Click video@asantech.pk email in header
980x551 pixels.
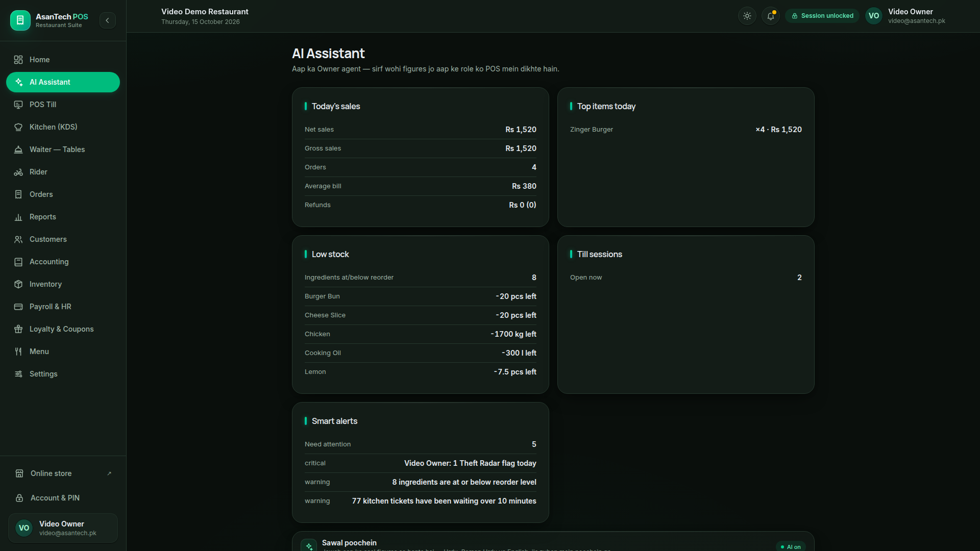point(916,21)
